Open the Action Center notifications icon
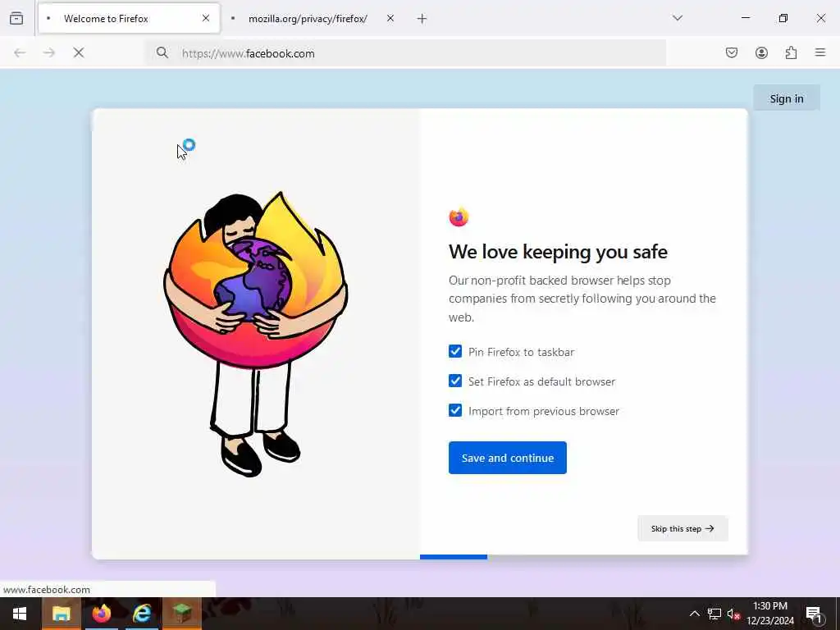840x630 pixels. 814,614
